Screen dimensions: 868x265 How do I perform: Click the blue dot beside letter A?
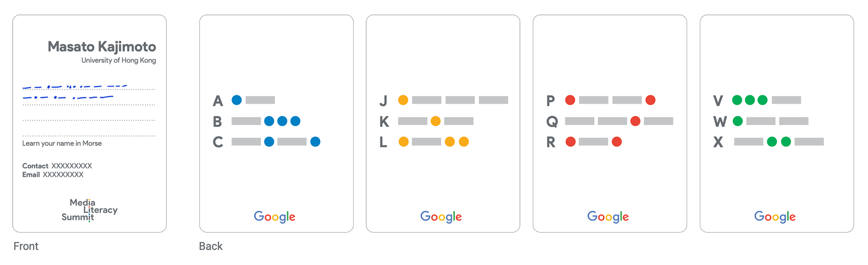pyautogui.click(x=236, y=100)
